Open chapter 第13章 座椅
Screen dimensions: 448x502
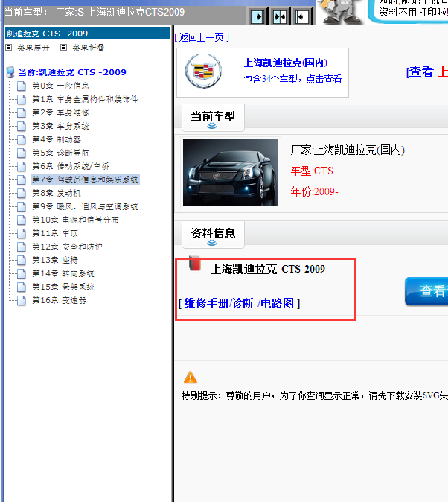(55, 260)
